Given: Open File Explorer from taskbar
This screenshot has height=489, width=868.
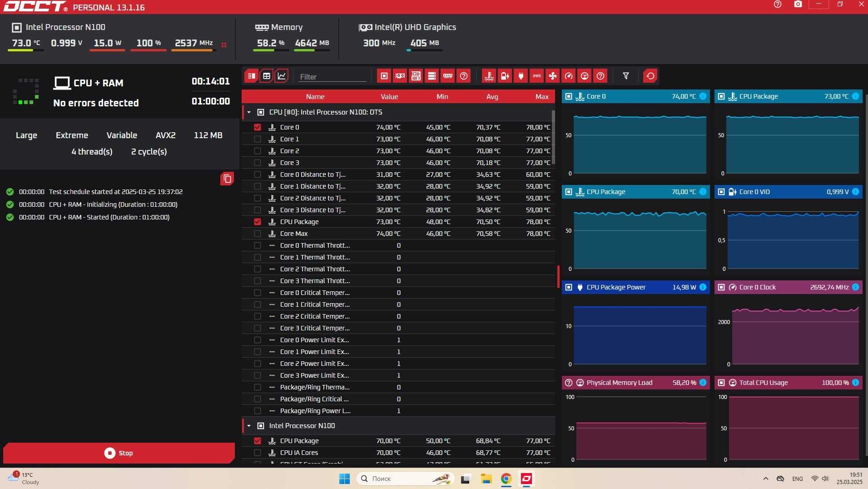Looking at the screenshot, I should (x=486, y=479).
